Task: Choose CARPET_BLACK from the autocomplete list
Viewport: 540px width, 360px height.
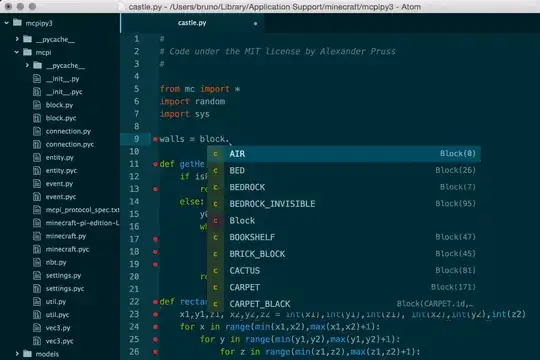Action: click(x=344, y=304)
